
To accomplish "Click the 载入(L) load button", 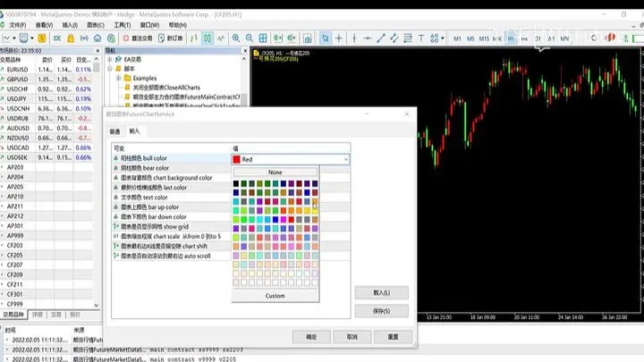I will coord(381,292).
